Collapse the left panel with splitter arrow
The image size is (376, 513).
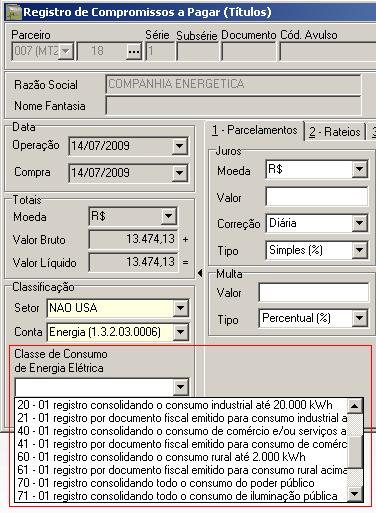pos(200,273)
